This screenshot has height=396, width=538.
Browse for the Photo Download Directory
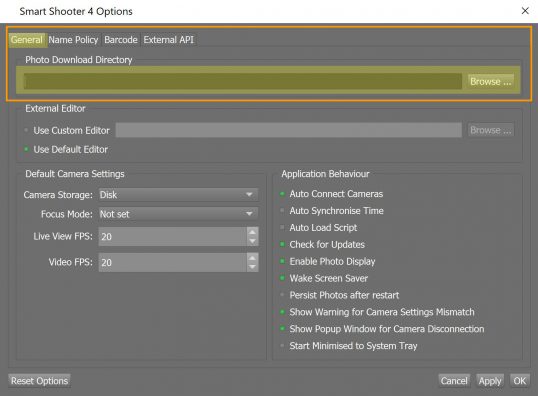tap(491, 82)
